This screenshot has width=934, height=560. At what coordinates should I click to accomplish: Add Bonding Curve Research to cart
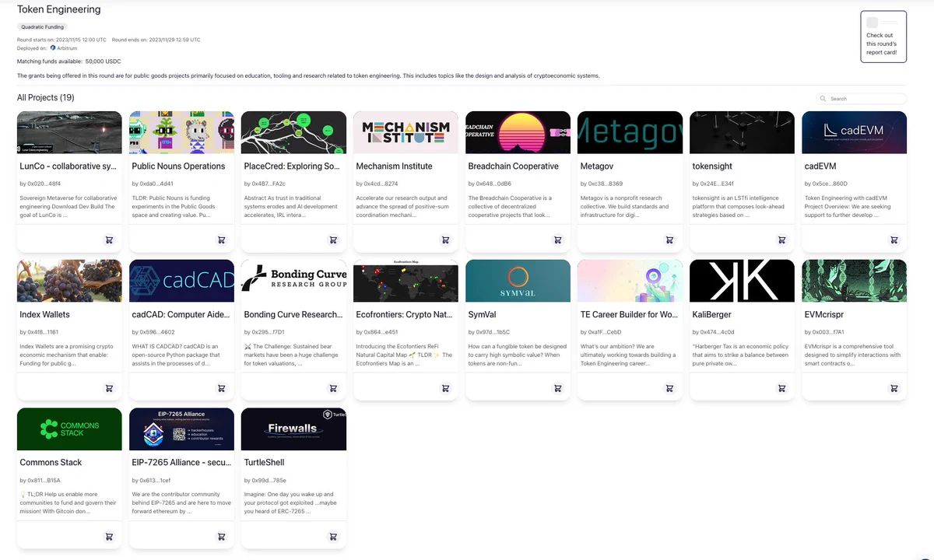pyautogui.click(x=333, y=388)
